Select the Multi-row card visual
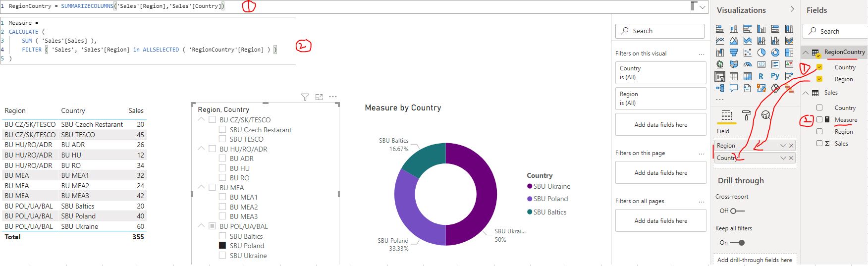This screenshot has width=868, height=266. pyautogui.click(x=775, y=64)
